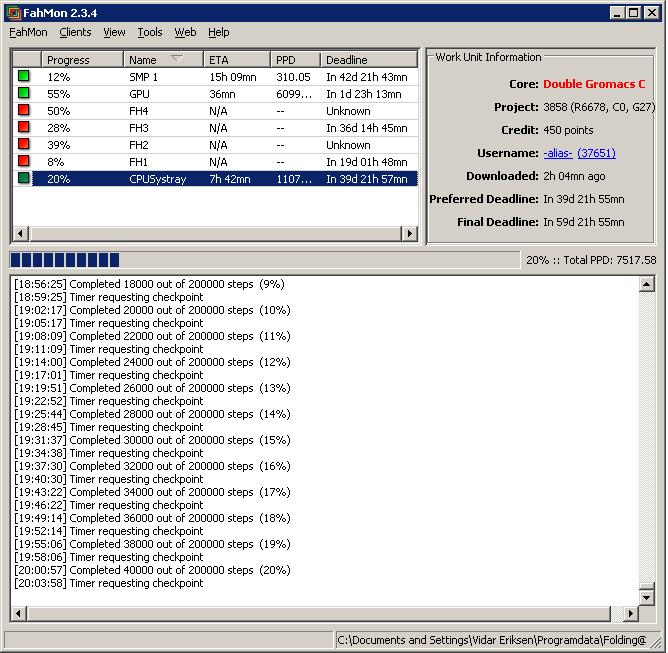Click the left arrow of client list scrollbar
Image resolution: width=668 pixels, height=653 pixels.
[x=20, y=233]
